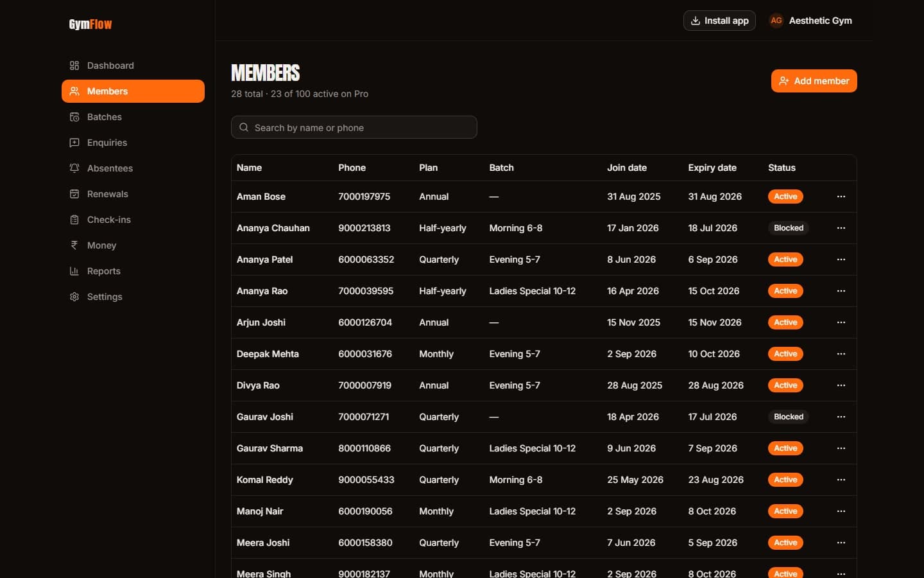Open row menu for Ananya Patel

(841, 259)
